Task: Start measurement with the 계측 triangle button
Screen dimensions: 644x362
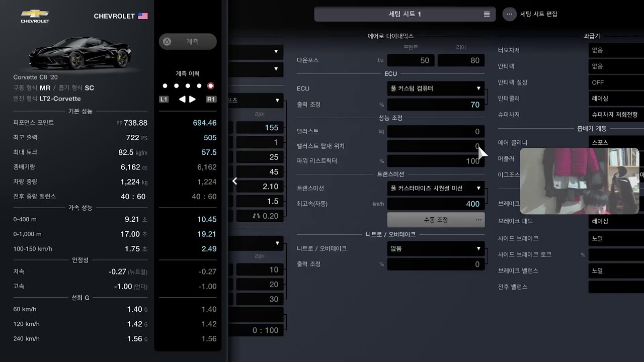Action: pos(188,42)
